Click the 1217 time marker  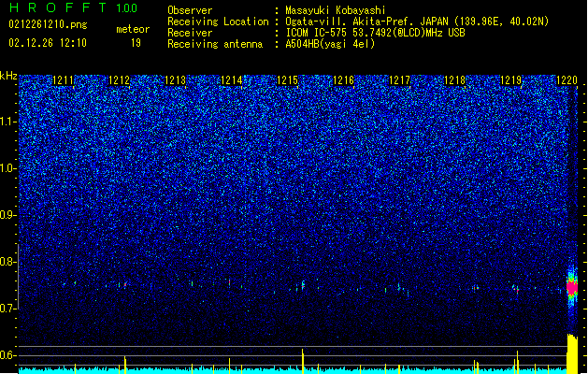pos(400,80)
